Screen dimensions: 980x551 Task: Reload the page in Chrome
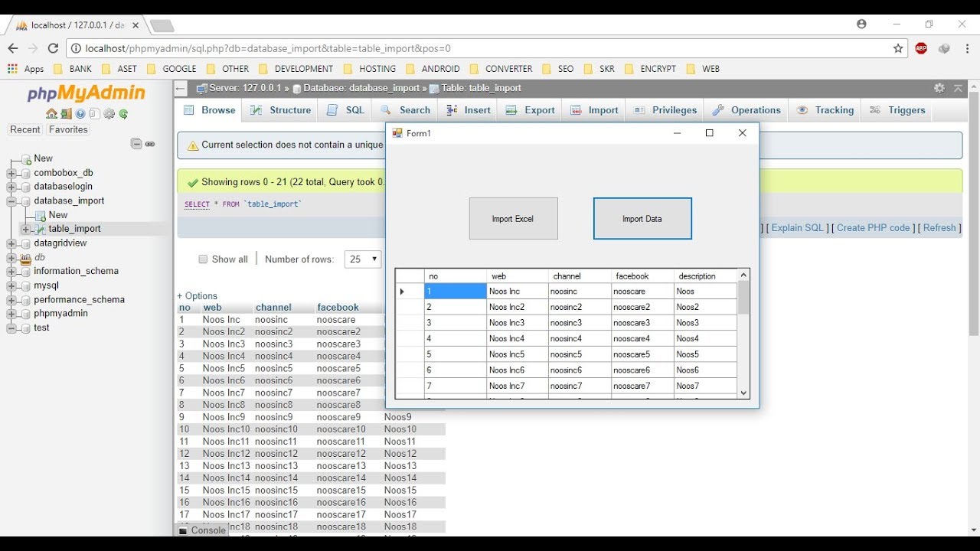53,48
